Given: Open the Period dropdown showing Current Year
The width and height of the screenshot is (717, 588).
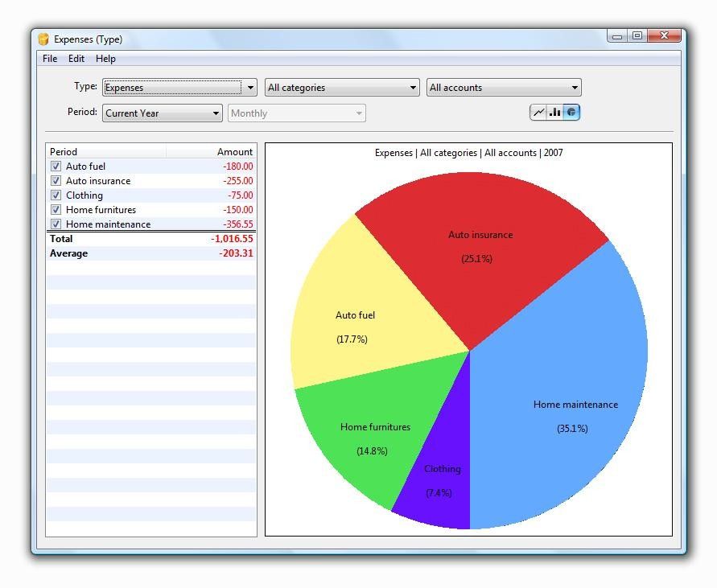Looking at the screenshot, I should tap(163, 113).
